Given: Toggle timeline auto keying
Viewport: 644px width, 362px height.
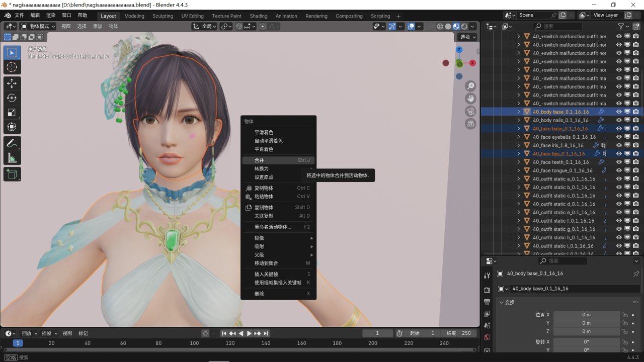Looking at the screenshot, I should [205, 333].
